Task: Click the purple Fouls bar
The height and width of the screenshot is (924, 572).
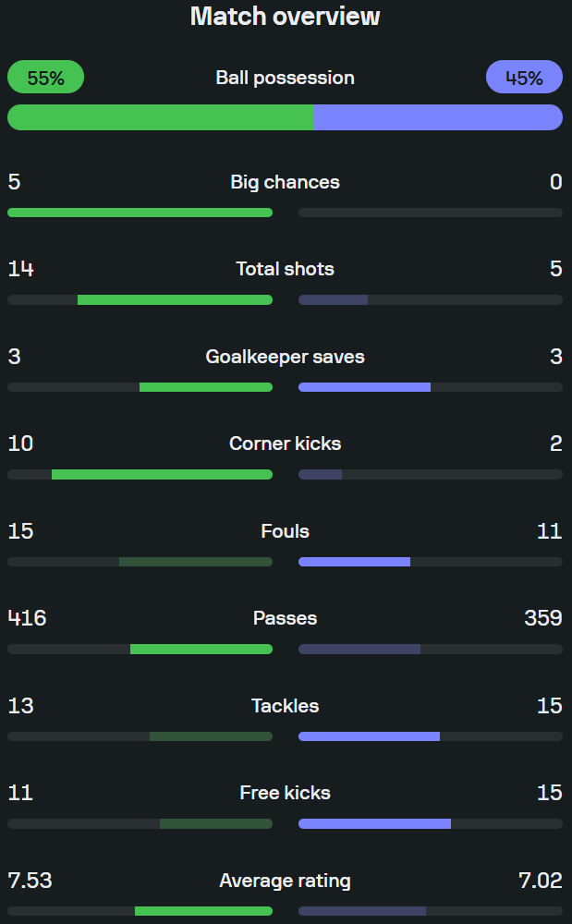Action: [354, 562]
